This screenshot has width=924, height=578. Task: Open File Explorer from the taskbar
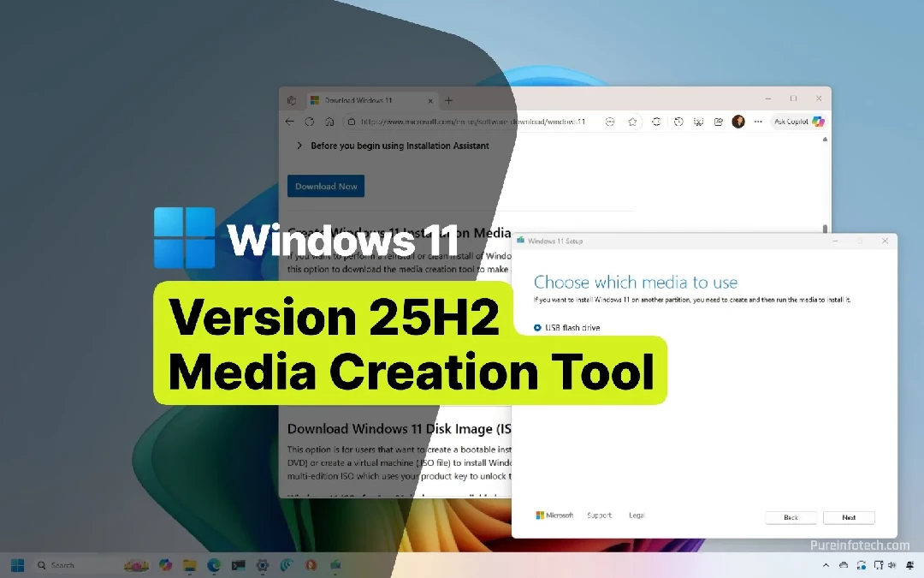(x=190, y=565)
